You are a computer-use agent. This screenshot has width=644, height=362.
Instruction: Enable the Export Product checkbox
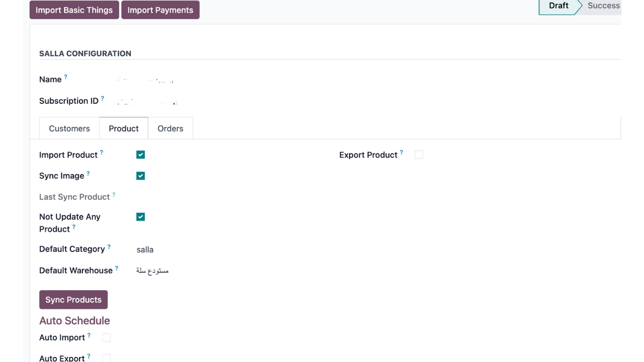click(419, 155)
